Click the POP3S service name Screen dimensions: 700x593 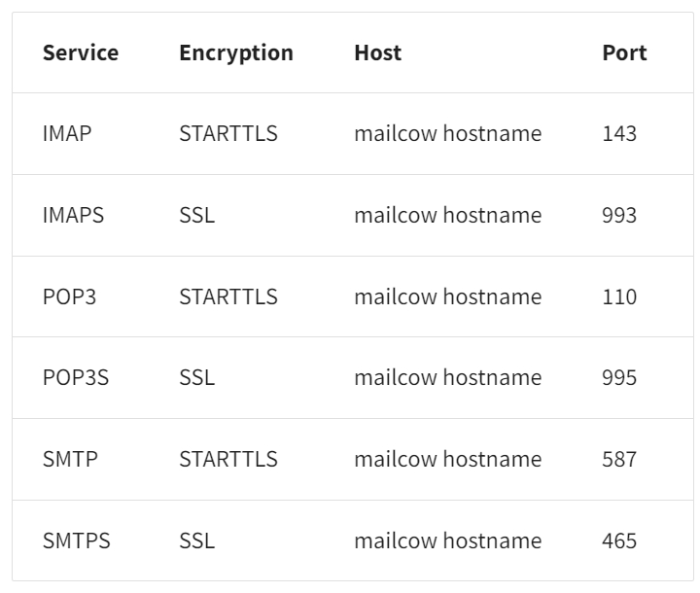tap(76, 377)
